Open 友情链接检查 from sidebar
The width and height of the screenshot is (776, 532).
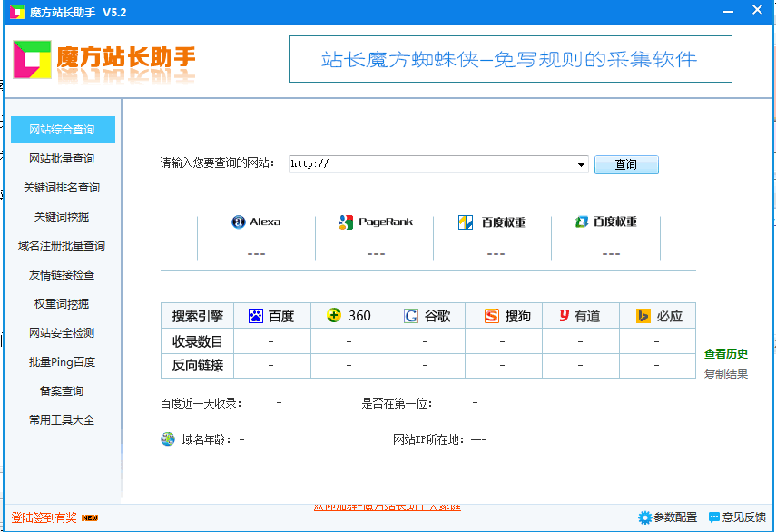62,275
